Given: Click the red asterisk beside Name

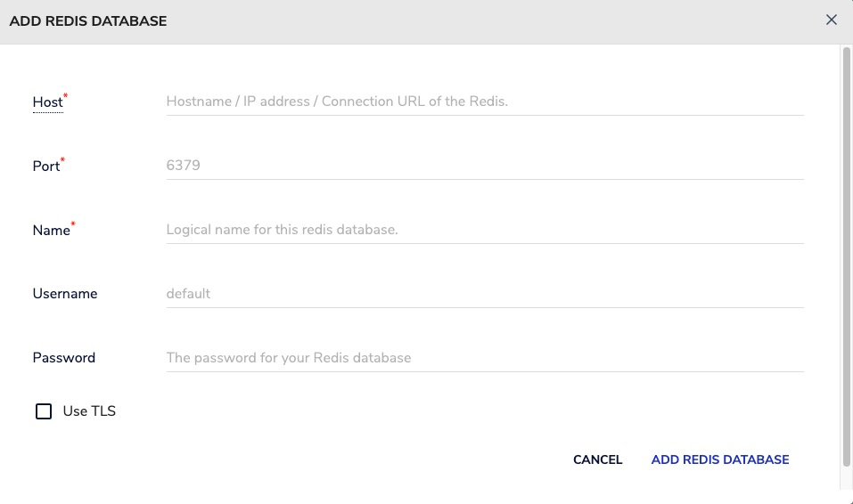Looking at the screenshot, I should (73, 224).
